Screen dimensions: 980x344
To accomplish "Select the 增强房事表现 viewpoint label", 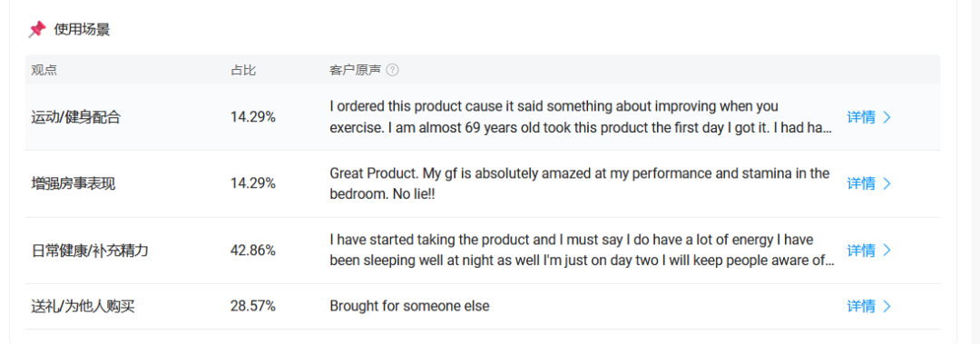I will click(x=73, y=183).
